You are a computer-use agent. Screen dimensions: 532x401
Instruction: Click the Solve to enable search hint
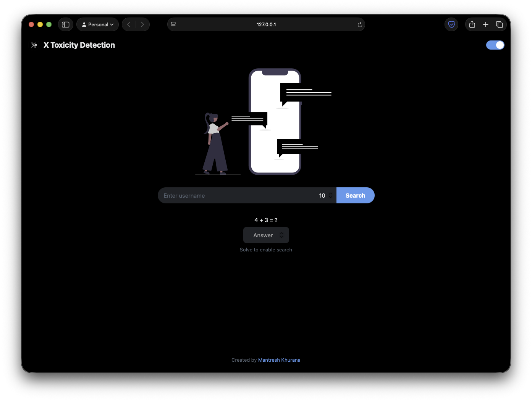[266, 250]
